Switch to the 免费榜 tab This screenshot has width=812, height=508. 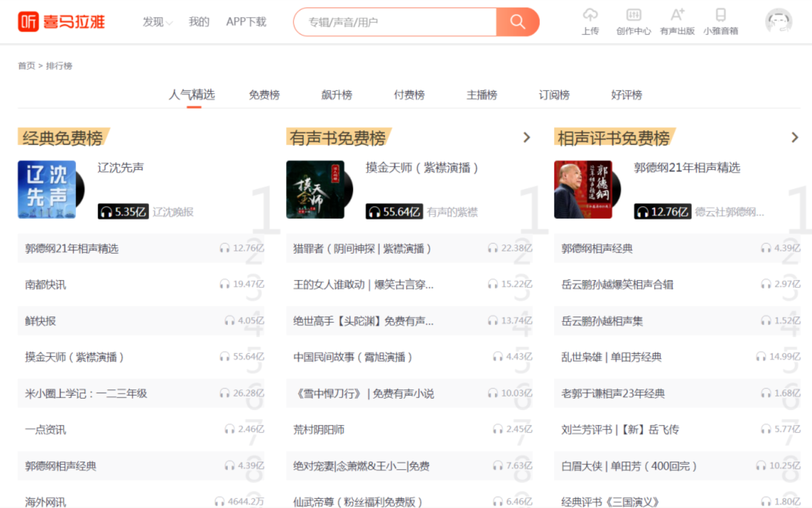(264, 95)
